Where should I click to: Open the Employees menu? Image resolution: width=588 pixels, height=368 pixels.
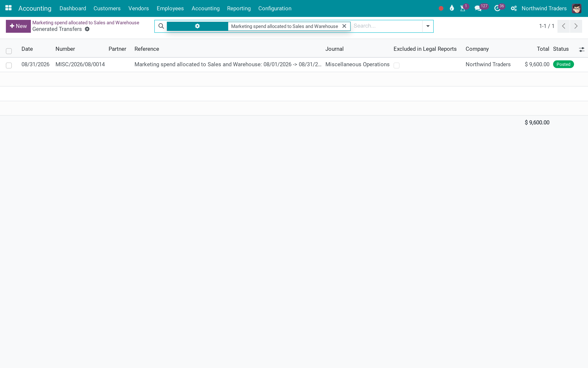(x=170, y=8)
